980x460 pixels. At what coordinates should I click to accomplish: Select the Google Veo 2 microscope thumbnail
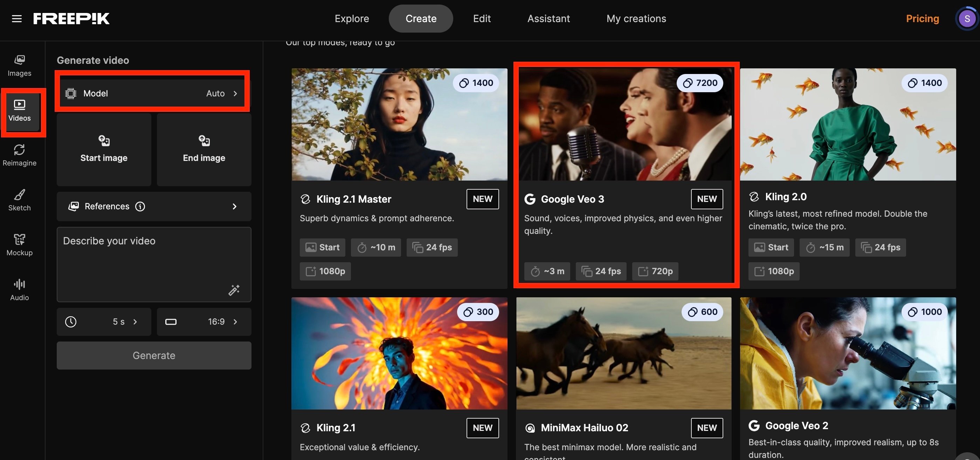848,353
